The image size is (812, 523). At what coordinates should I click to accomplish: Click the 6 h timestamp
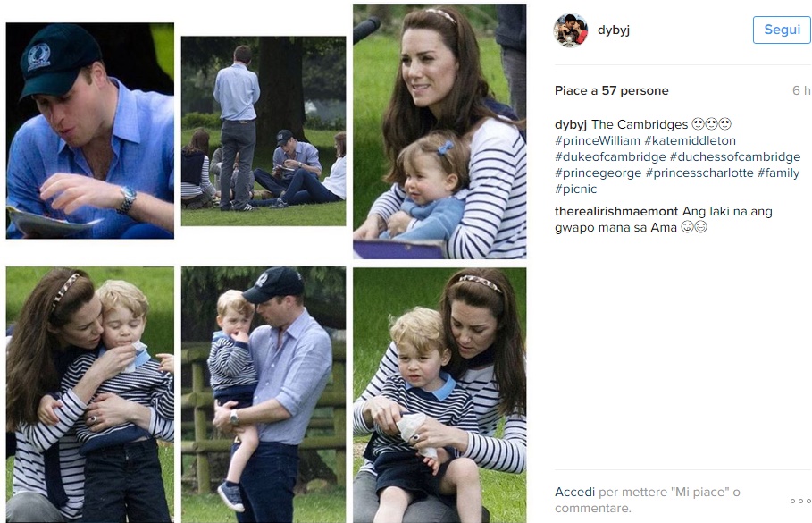pyautogui.click(x=800, y=90)
